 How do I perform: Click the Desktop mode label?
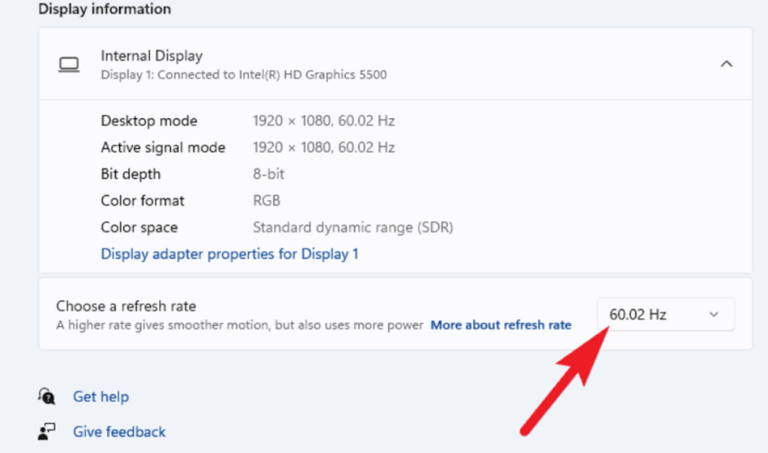(x=149, y=120)
